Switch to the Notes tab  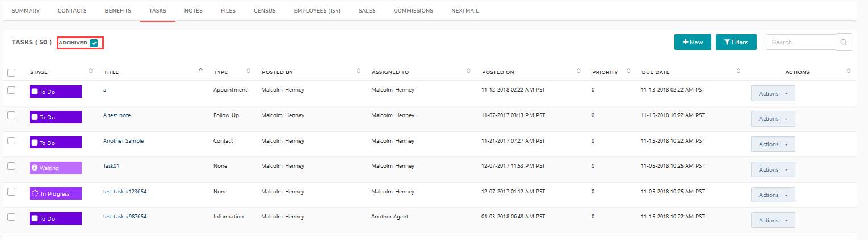193,11
